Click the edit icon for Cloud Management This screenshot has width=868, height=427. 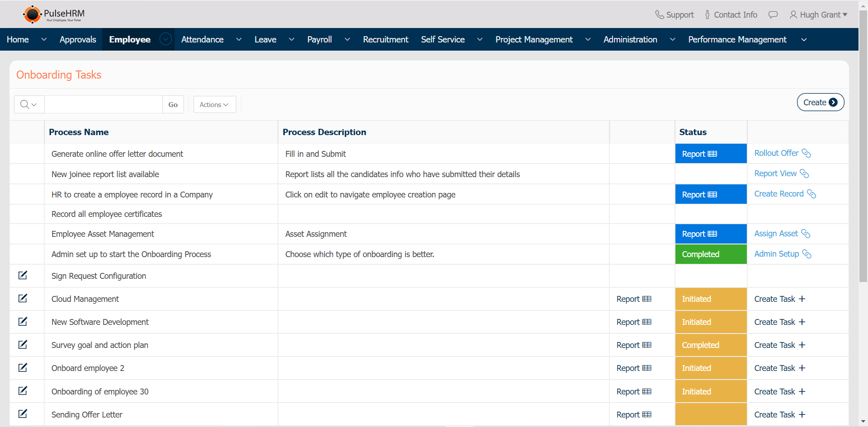(23, 299)
